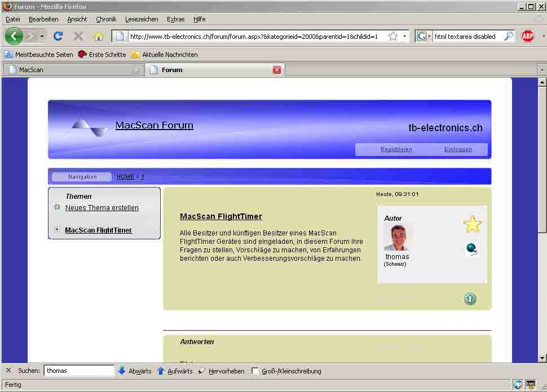Open the Erste Schritte bookmark

click(x=102, y=55)
